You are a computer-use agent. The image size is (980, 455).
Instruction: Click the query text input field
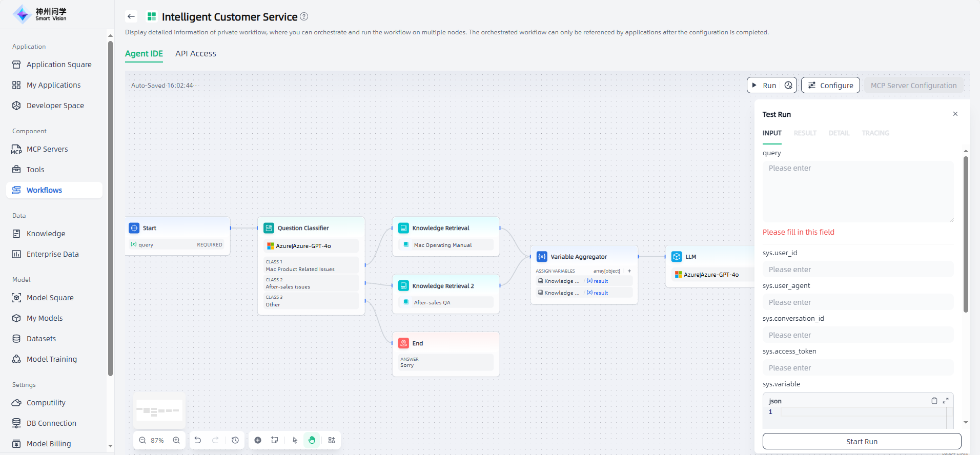pos(857,191)
